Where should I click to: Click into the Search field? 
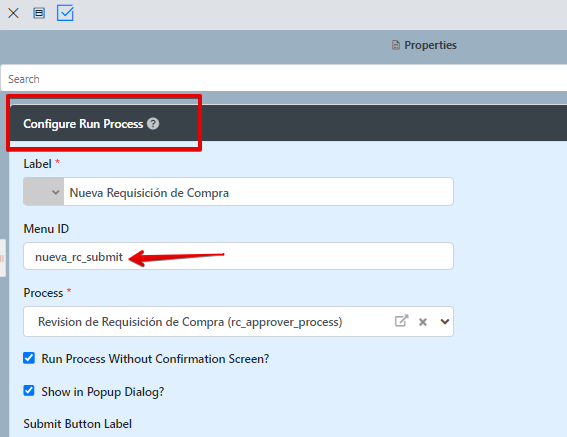click(284, 79)
